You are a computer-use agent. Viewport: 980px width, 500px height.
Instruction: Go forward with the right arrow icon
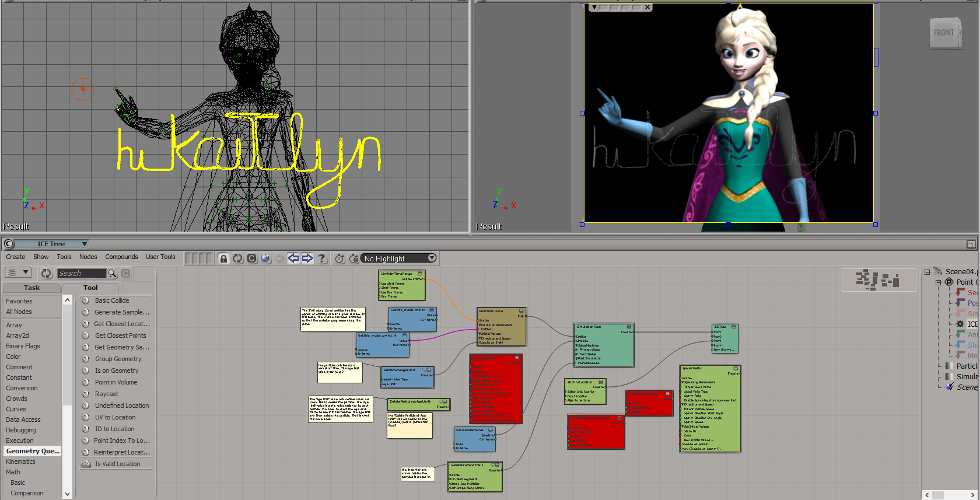pyautogui.click(x=307, y=258)
